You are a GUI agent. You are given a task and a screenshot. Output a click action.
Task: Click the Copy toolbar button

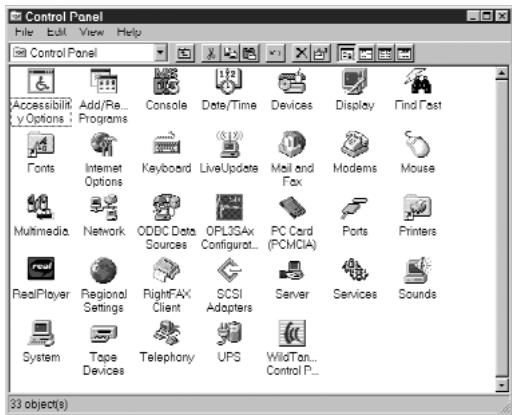(x=230, y=53)
